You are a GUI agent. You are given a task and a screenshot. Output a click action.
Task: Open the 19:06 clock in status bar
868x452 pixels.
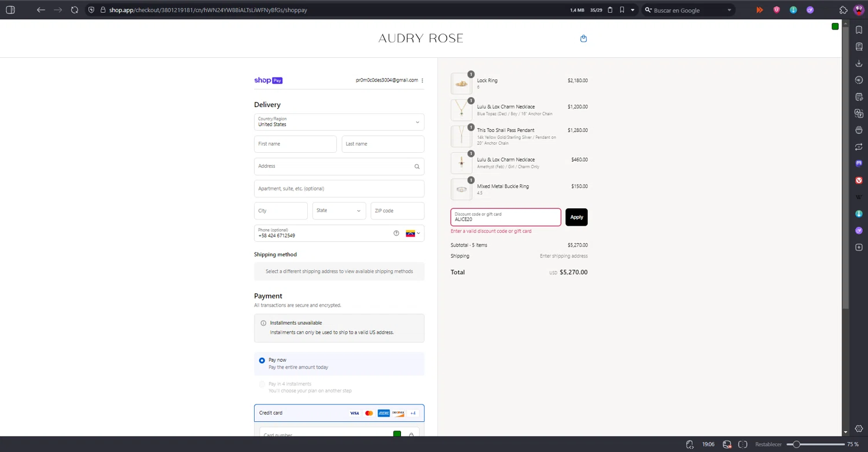708,444
